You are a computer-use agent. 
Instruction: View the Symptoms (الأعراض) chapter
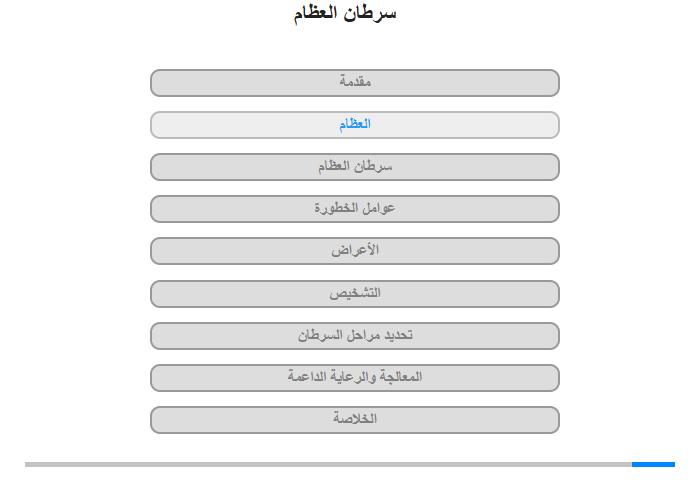(x=355, y=251)
